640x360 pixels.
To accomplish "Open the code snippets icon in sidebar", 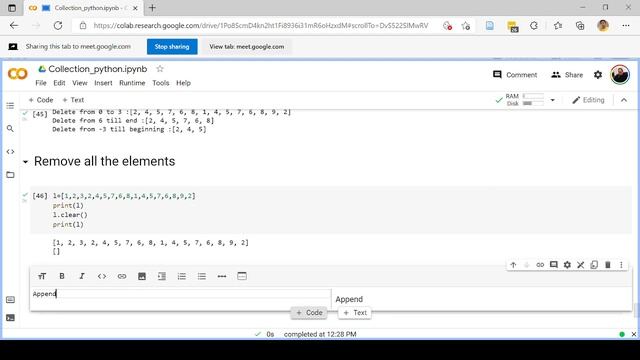I will (10, 151).
